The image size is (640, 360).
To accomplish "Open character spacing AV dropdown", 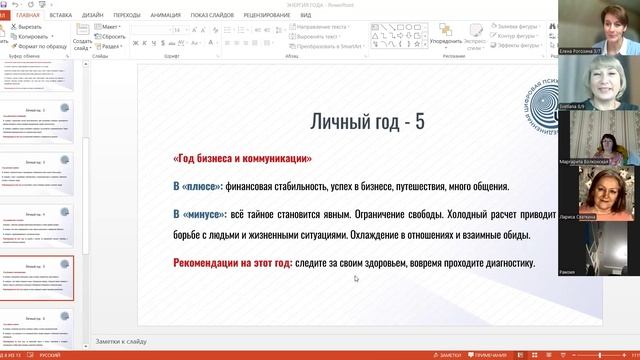I will coord(182,43).
